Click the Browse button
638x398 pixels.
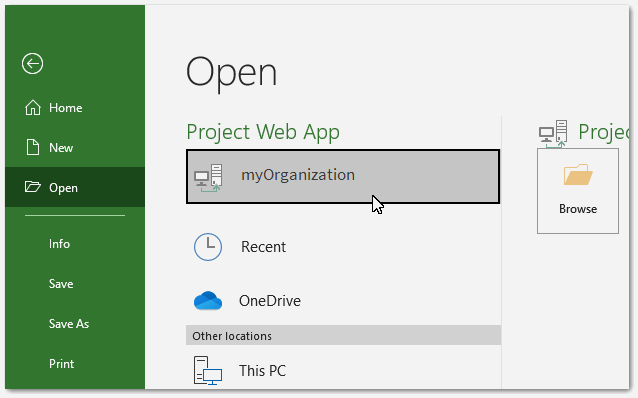(x=578, y=191)
